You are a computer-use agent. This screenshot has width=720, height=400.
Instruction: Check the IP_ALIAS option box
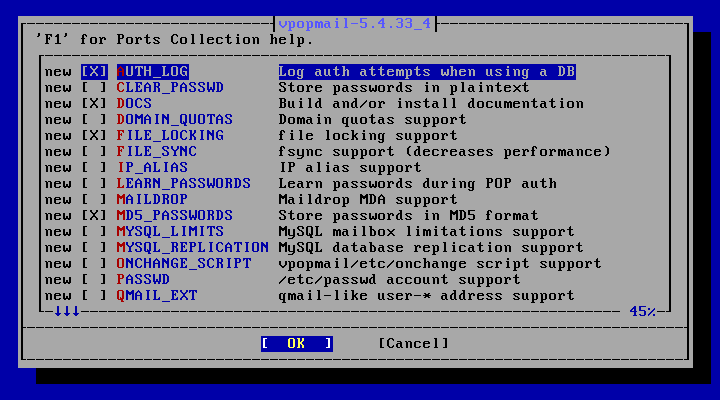(94, 168)
